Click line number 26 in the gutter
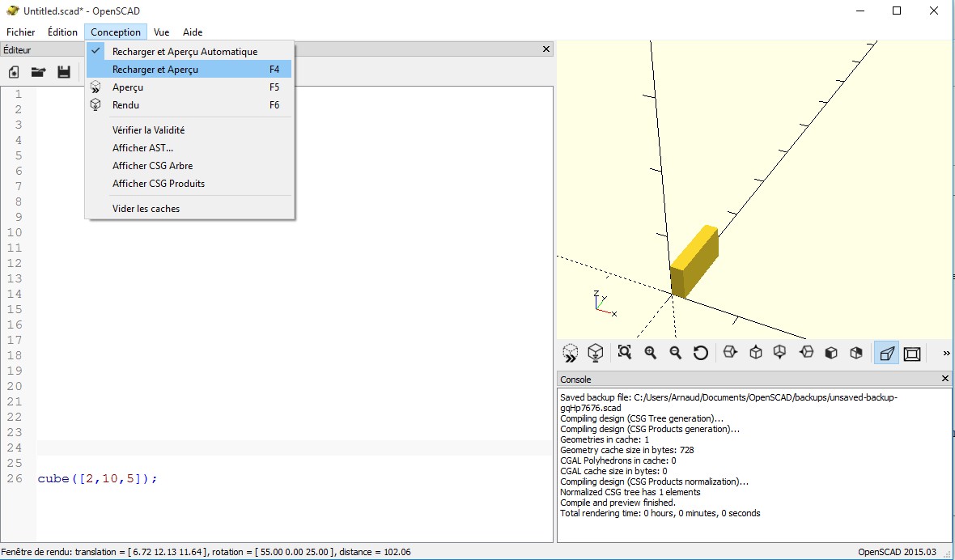The height and width of the screenshot is (560, 955). pyautogui.click(x=15, y=478)
